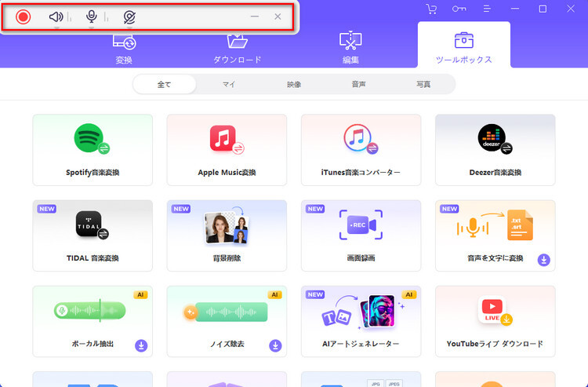Toggle the microphone in recording toolbar
This screenshot has height=387, width=588.
(92, 16)
